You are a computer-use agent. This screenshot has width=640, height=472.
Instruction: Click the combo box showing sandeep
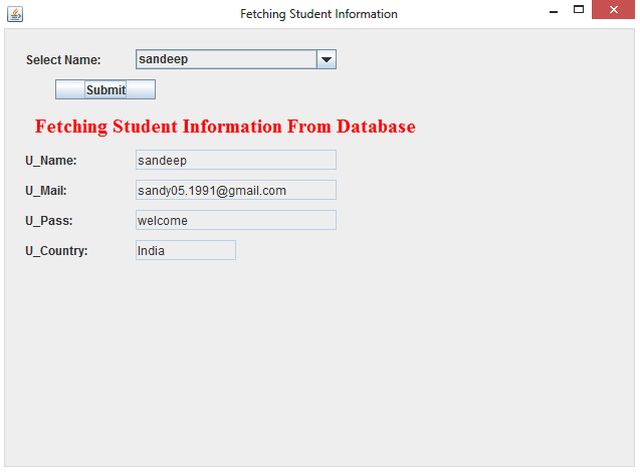tap(226, 60)
